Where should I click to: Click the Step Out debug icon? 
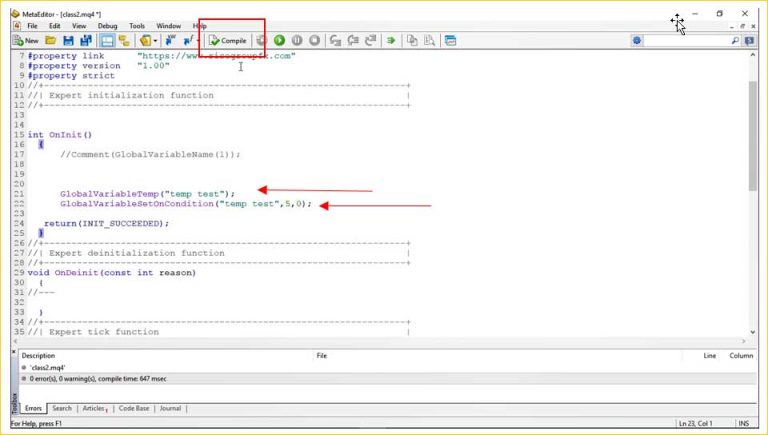[x=371, y=41]
